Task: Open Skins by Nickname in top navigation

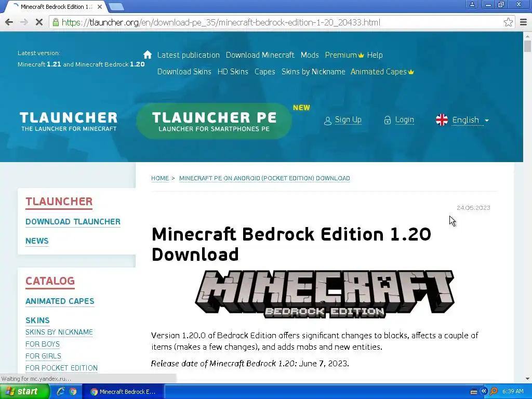Action: (x=313, y=72)
